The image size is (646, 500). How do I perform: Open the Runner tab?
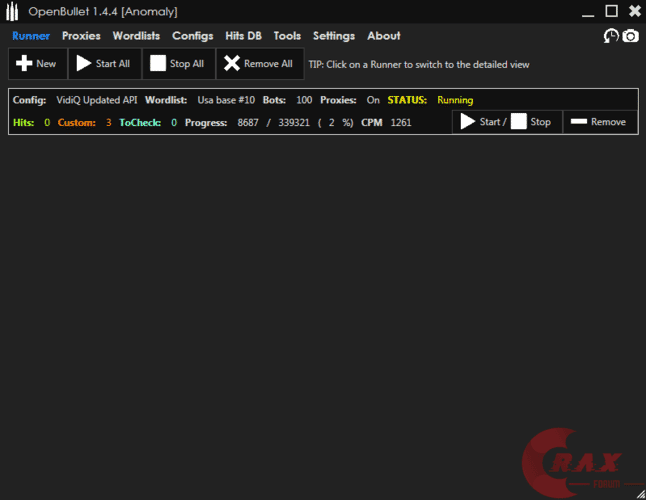click(31, 36)
